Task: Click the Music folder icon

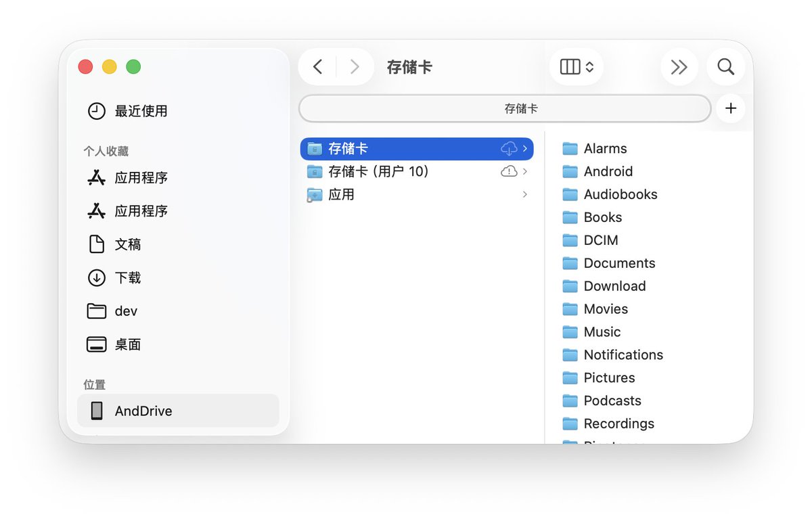Action: pyautogui.click(x=570, y=332)
